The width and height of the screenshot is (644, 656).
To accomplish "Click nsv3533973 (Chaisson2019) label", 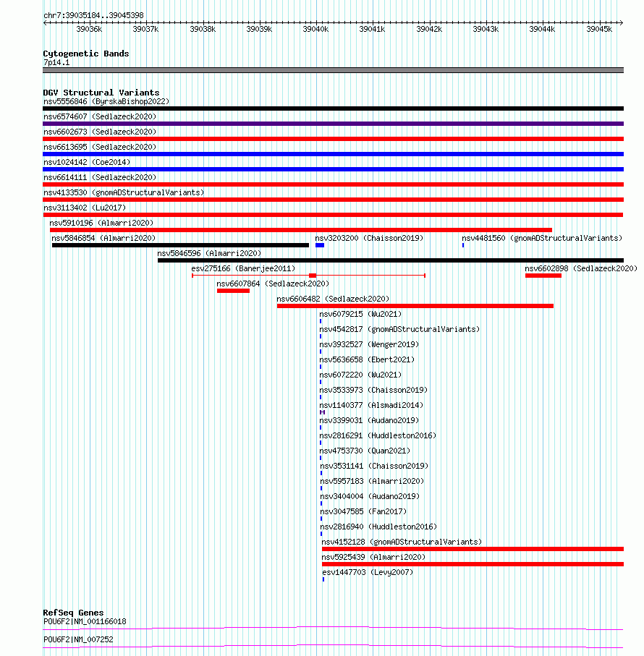I will 373,391.
